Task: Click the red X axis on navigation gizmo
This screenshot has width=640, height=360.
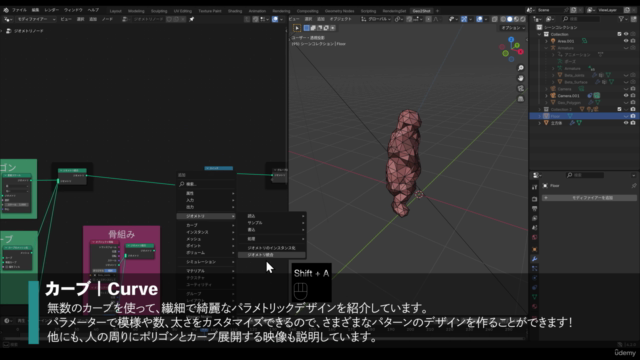Action: tap(520, 52)
